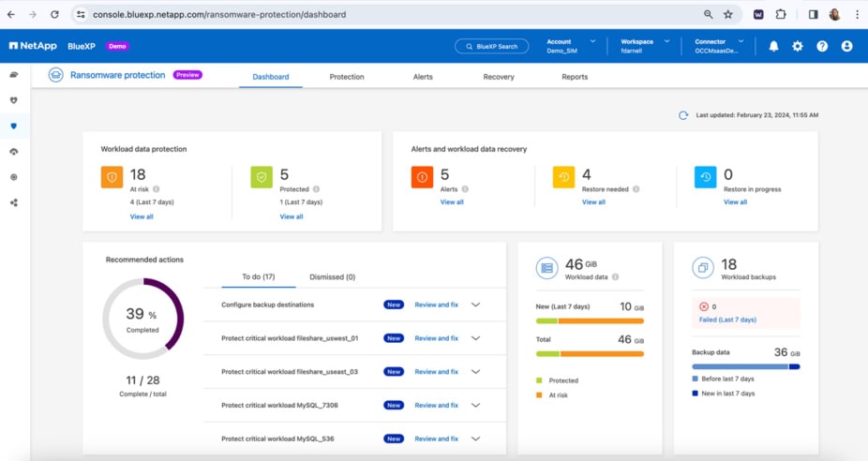
Task: Switch to the Dismissed (0) tab
Action: point(332,277)
